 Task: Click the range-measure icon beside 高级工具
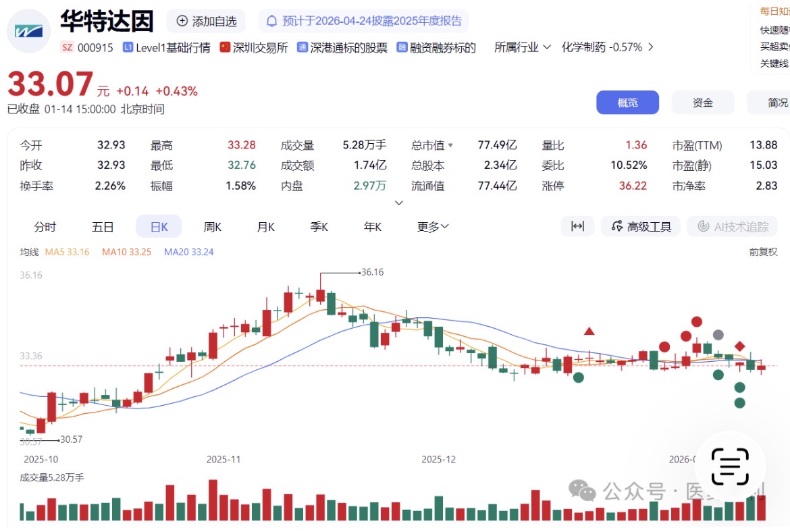tap(577, 226)
